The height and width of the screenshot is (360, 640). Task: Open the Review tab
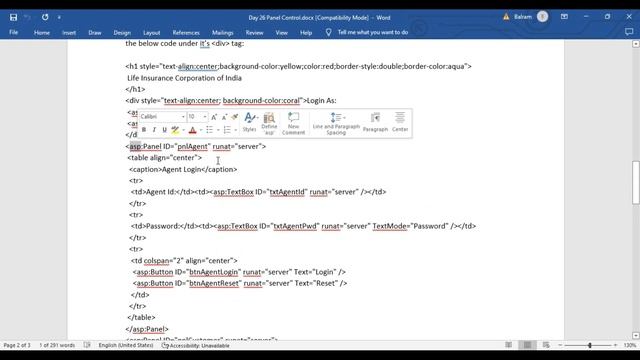point(254,32)
